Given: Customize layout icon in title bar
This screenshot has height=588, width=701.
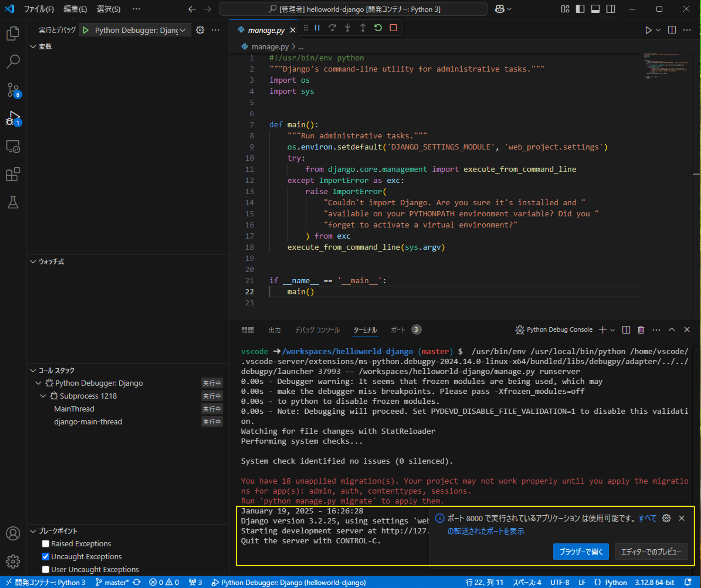Looking at the screenshot, I should pyautogui.click(x=565, y=9).
